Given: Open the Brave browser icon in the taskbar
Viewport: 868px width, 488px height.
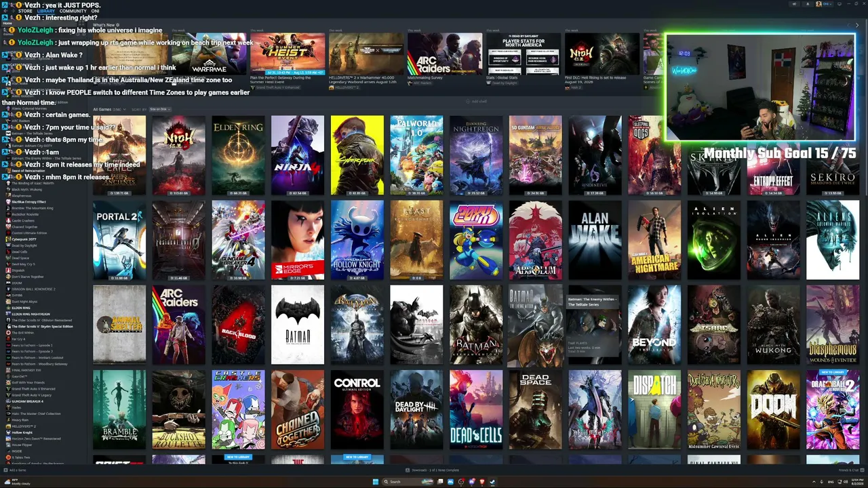Looking at the screenshot, I should pos(482,482).
